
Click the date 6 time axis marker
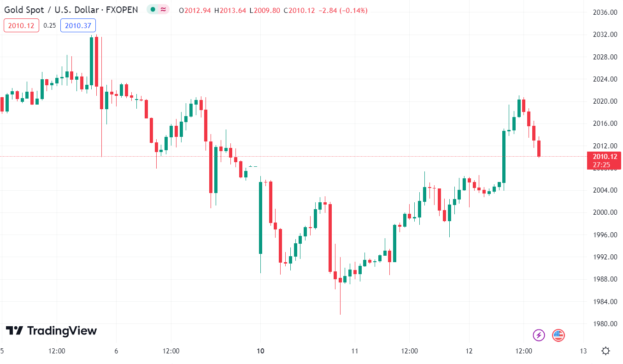(x=116, y=351)
